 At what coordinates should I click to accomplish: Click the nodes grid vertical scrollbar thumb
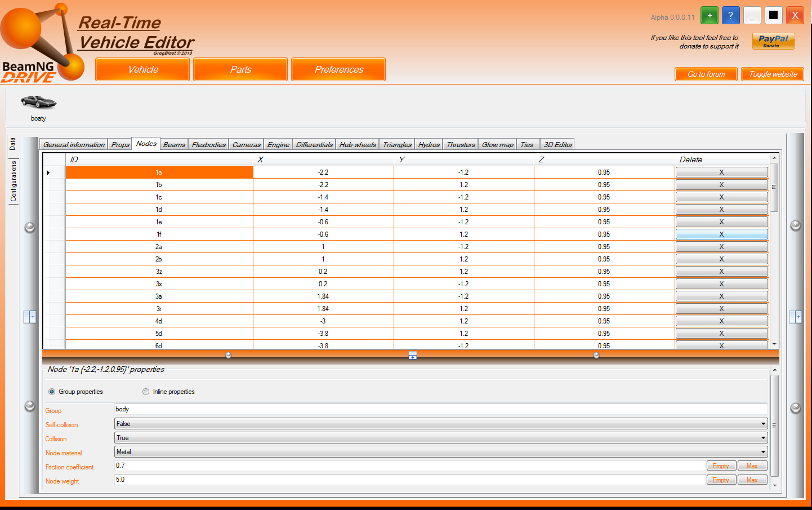[774, 188]
